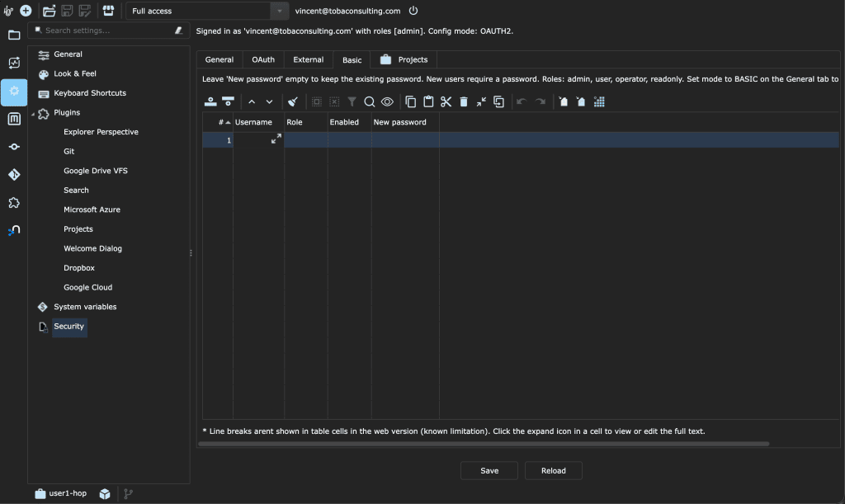Click vincent@tobaconsulting.com in the top toolbar
This screenshot has height=504, width=845.
coord(347,11)
